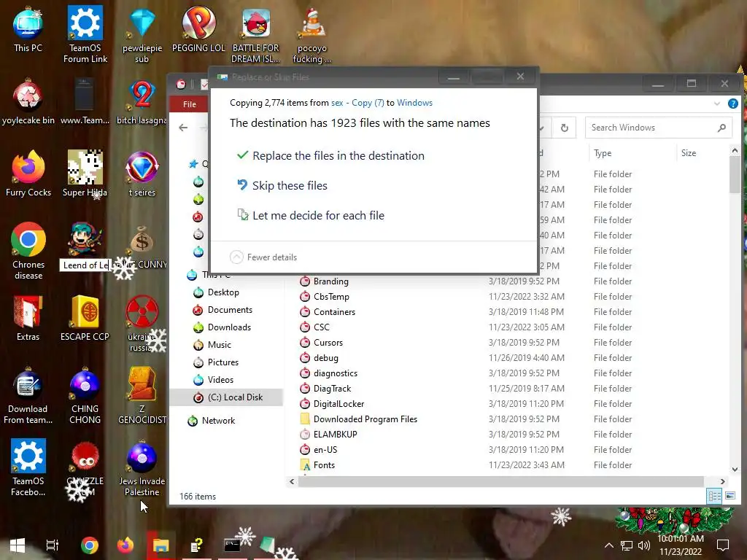
Task: Select Documents in the navigation pane
Action: (230, 310)
